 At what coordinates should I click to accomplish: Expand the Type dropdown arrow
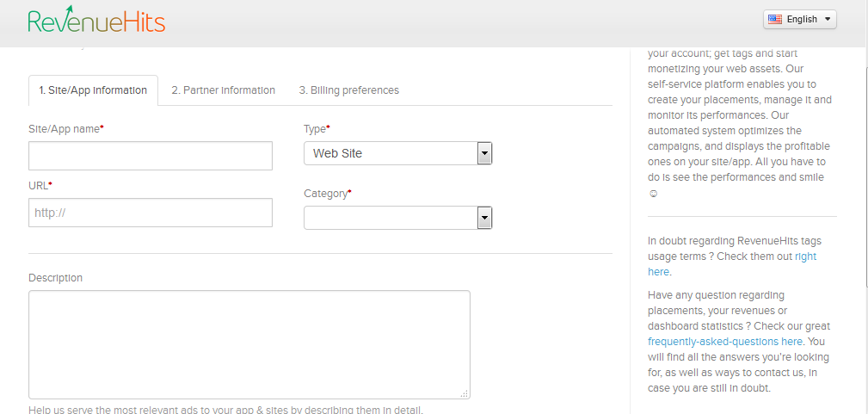(484, 153)
